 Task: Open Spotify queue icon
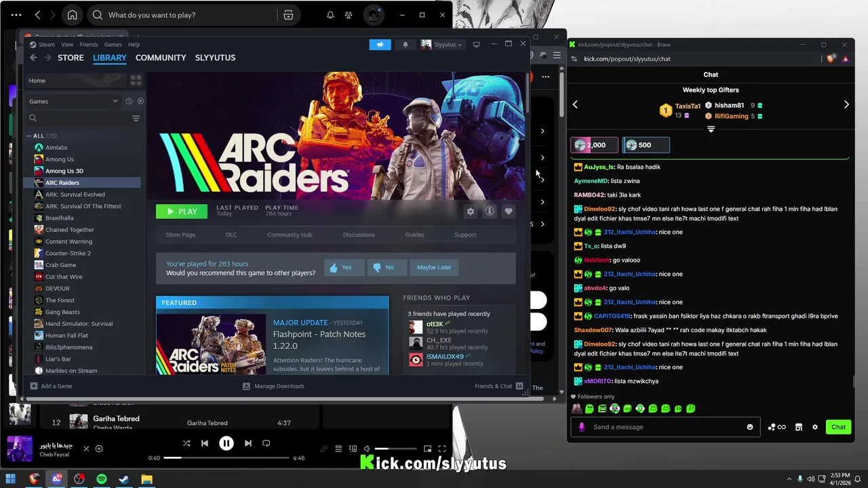pyautogui.click(x=338, y=449)
